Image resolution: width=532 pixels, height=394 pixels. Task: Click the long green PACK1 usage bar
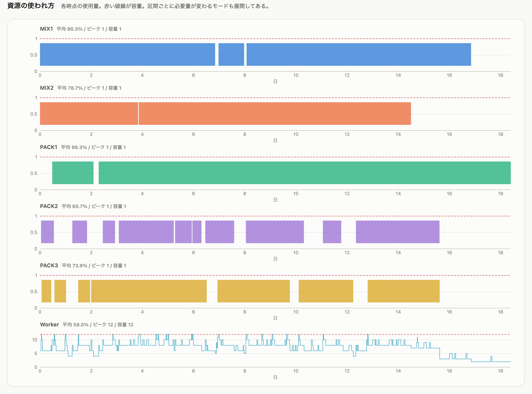[305, 173]
